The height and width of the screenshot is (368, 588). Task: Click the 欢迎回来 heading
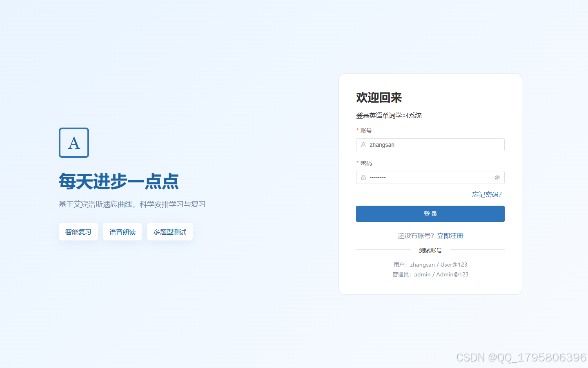tap(379, 98)
